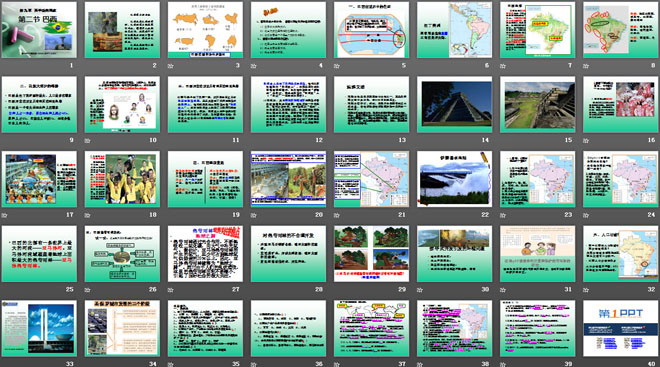The width and height of the screenshot is (660, 367).
Task: Select slide 9 with blue text summary
Action: tap(39, 104)
